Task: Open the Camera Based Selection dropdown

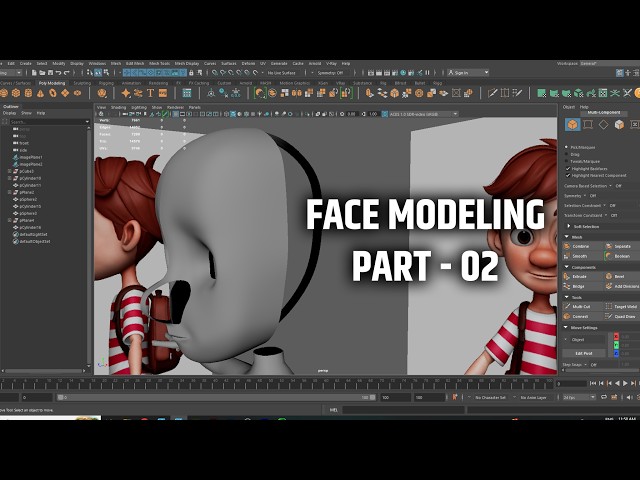Action: (x=611, y=186)
